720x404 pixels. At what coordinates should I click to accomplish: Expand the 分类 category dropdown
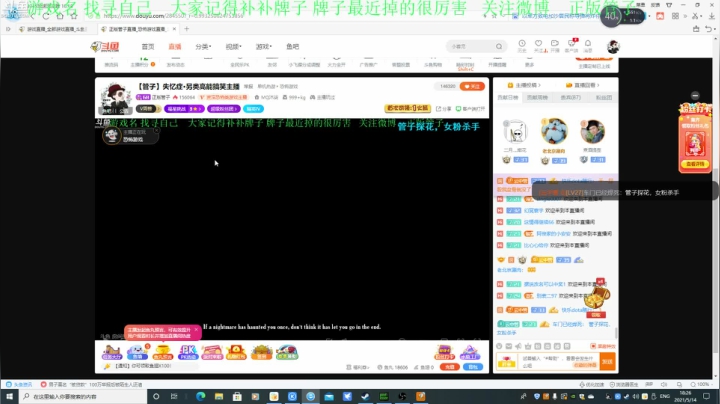point(203,47)
